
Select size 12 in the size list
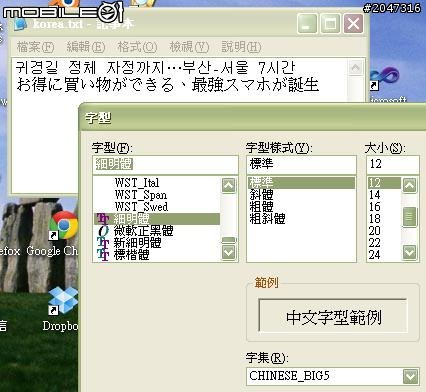tap(384, 183)
